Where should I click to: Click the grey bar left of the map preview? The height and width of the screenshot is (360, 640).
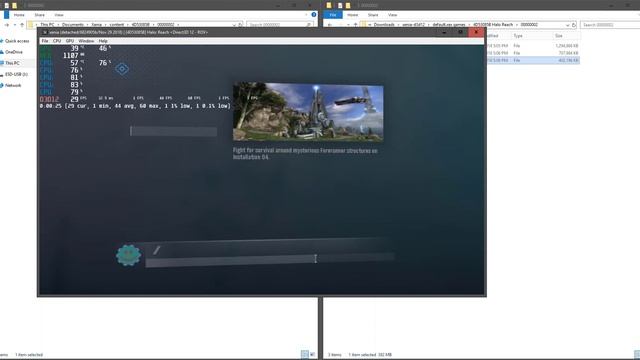tap(173, 131)
